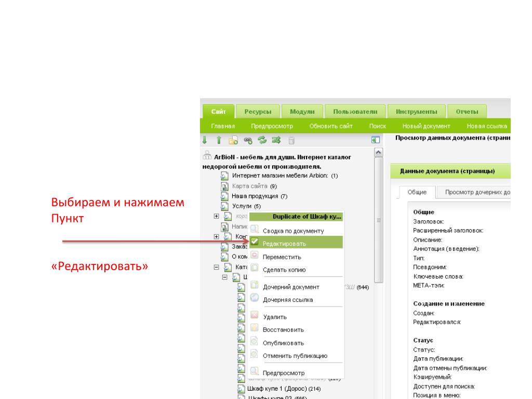The height and width of the screenshot is (399, 532).
Task: Switch to the Сайт tab
Action: pyautogui.click(x=219, y=111)
